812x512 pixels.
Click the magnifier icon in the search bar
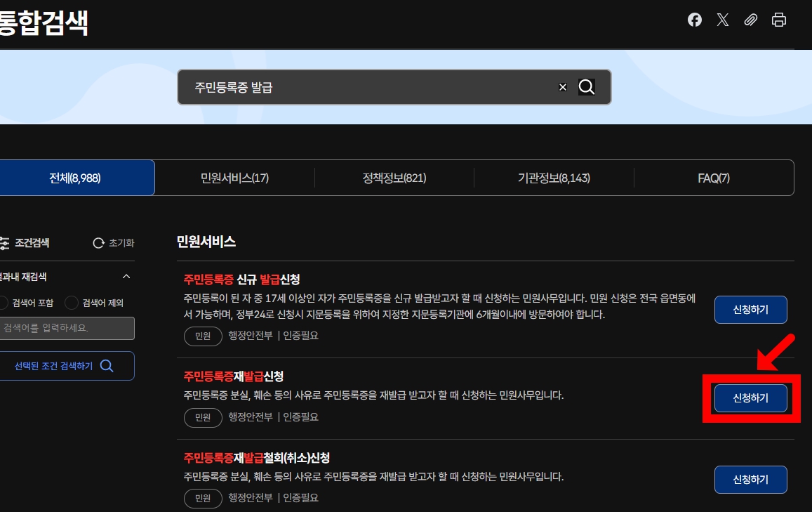point(587,87)
